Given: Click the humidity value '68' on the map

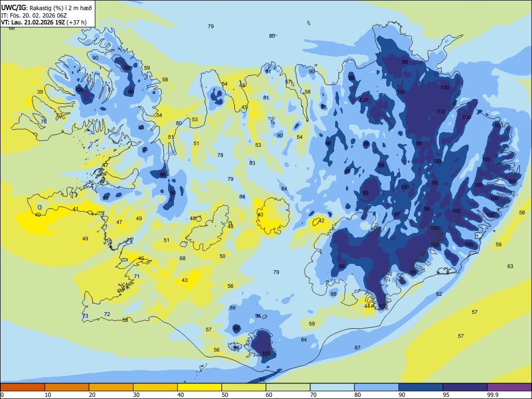Looking at the screenshot, I should pyautogui.click(x=182, y=258).
